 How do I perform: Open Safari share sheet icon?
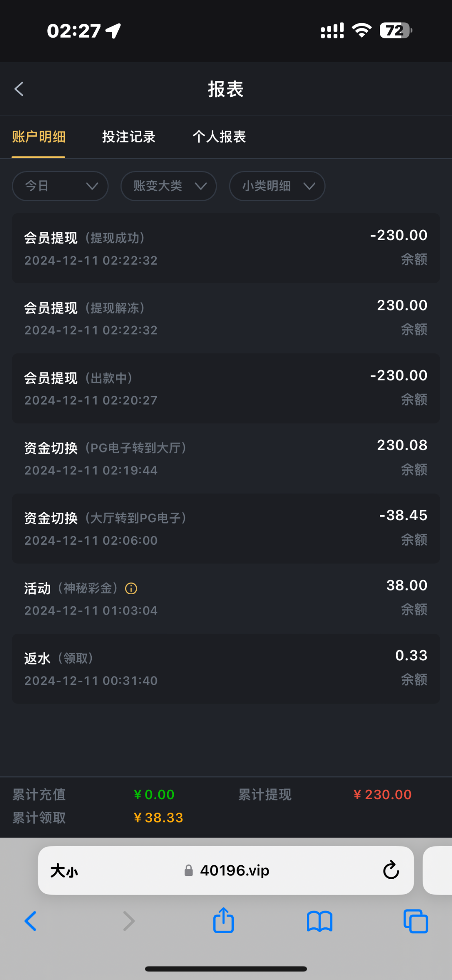pos(224,920)
